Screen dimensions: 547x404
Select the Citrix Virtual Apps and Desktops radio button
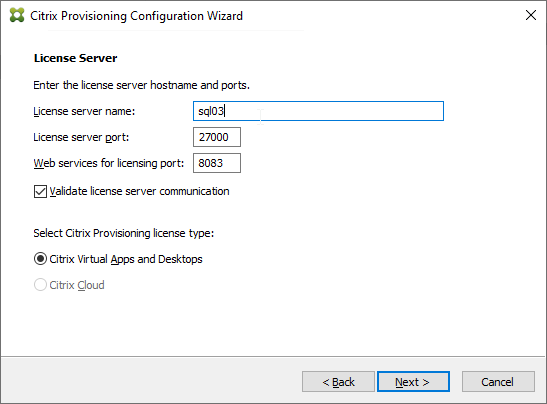tap(40, 259)
